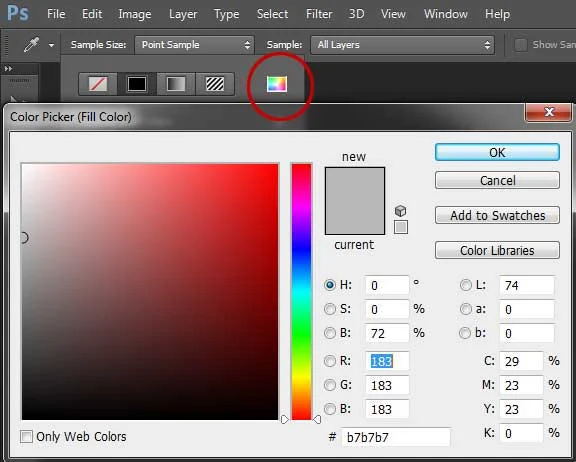
Task: Click the G value field showing 183
Action: (387, 385)
